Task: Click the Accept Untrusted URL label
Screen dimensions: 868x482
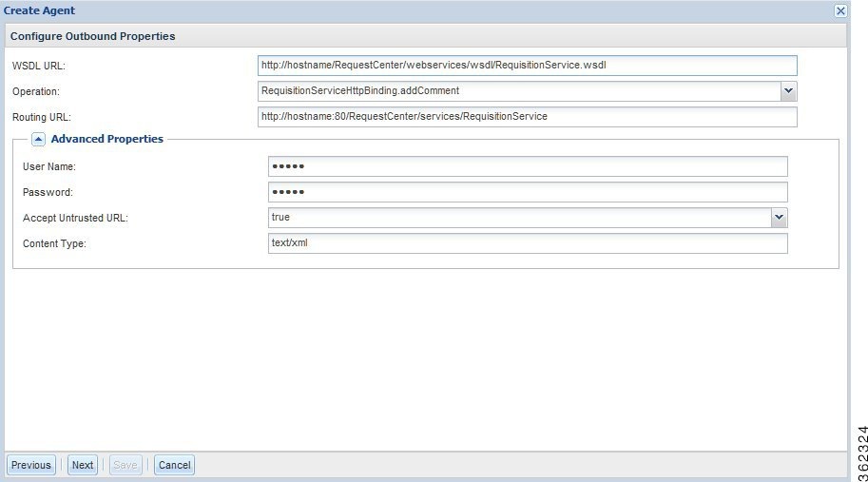Action: 75,218
